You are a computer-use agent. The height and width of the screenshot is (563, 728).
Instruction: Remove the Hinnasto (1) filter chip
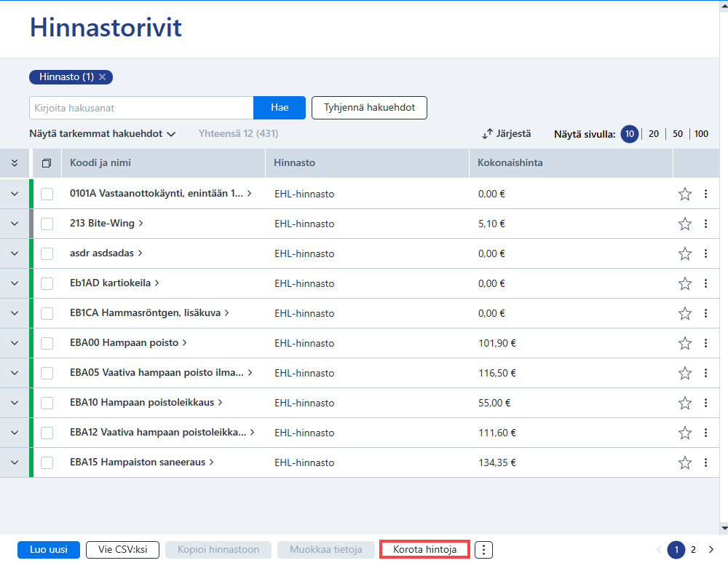[x=103, y=77]
